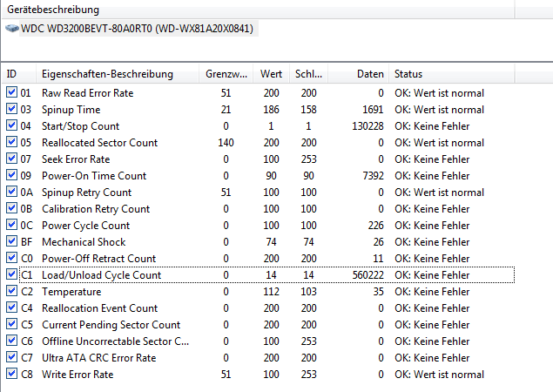Sort by the Wert column header

pos(271,74)
